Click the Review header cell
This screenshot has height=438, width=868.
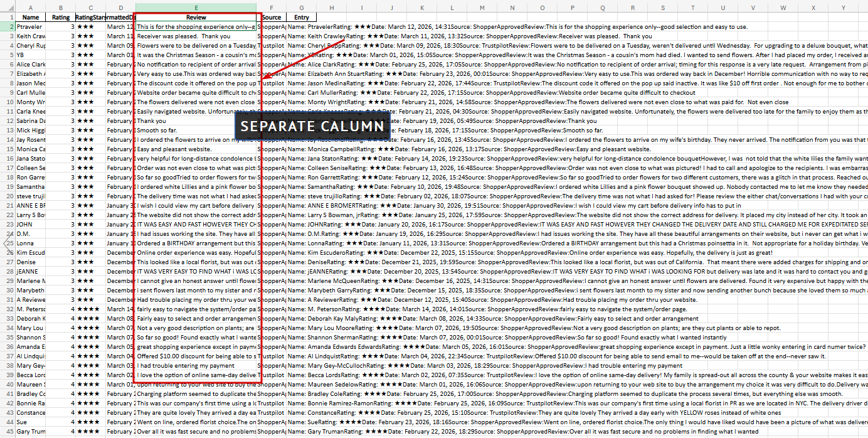click(x=196, y=17)
